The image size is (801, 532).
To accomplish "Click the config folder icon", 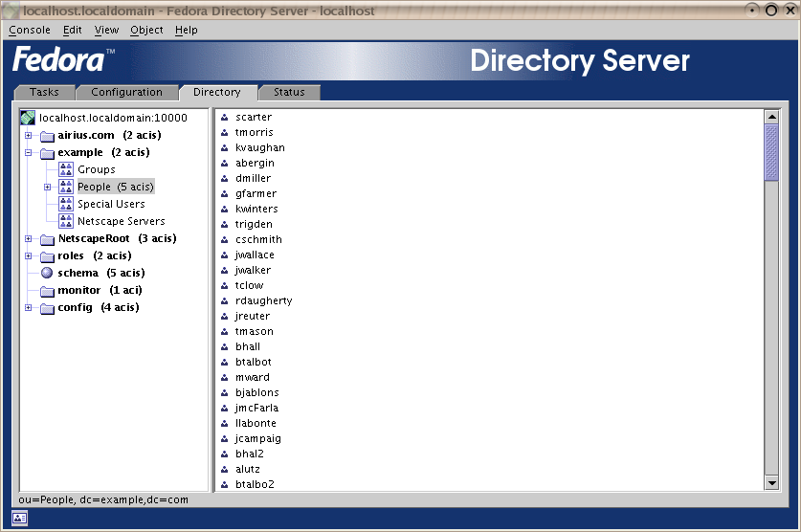I will click(48, 308).
